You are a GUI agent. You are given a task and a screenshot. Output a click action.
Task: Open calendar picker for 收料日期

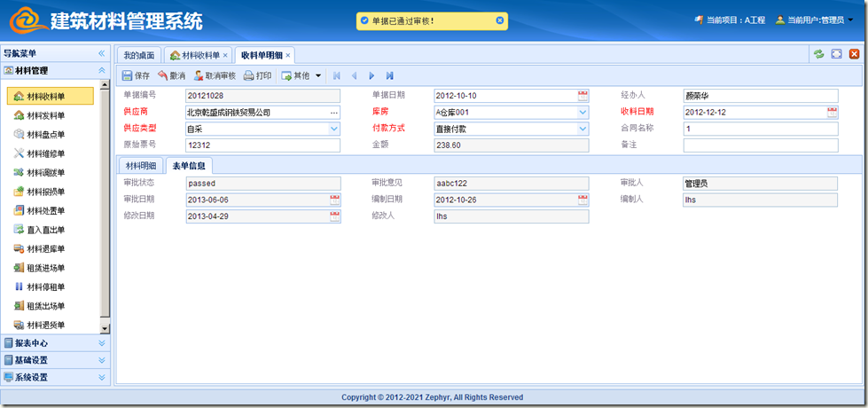pos(833,113)
